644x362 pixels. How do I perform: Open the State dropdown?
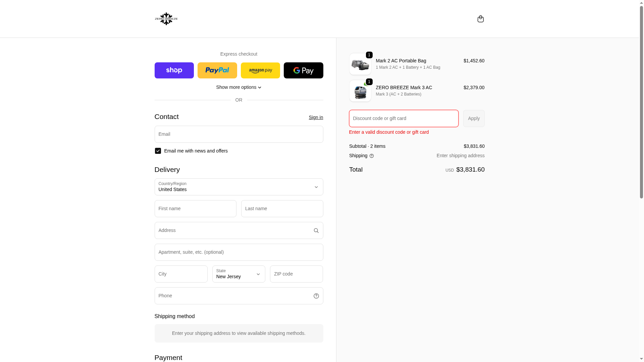[238, 274]
